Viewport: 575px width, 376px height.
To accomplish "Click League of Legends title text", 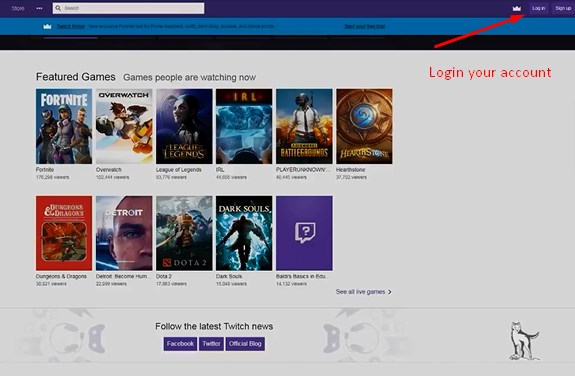I will tap(179, 170).
